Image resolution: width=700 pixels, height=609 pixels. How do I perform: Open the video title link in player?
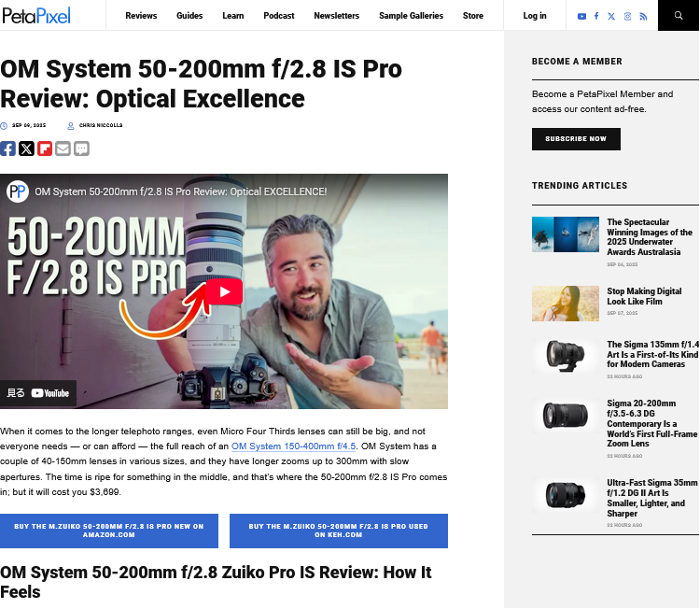coord(181,191)
